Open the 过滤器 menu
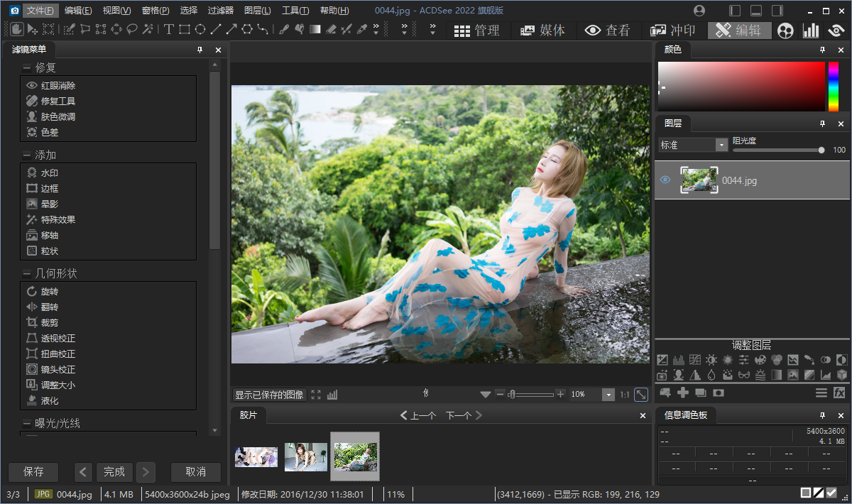 [220, 11]
